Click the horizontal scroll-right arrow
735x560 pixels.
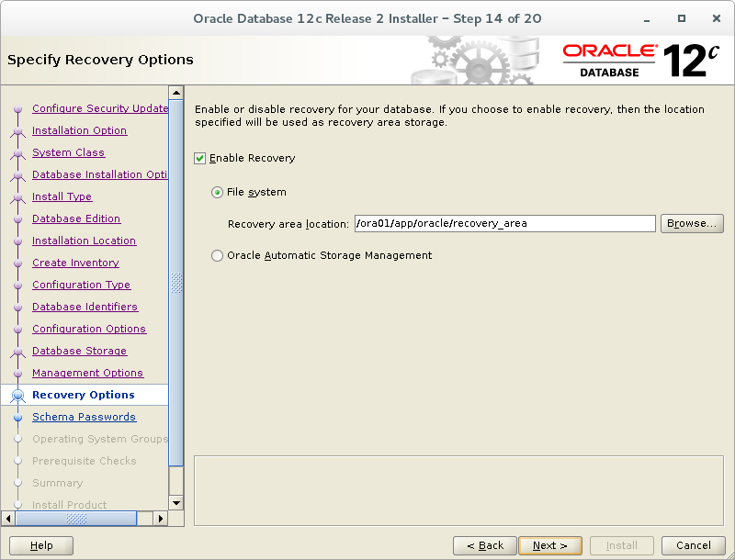point(160,519)
